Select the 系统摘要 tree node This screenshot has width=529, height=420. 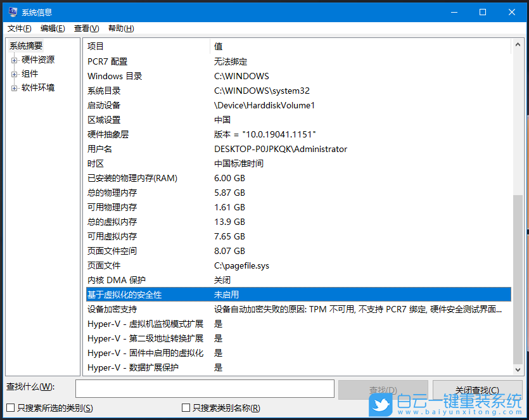tap(26, 45)
